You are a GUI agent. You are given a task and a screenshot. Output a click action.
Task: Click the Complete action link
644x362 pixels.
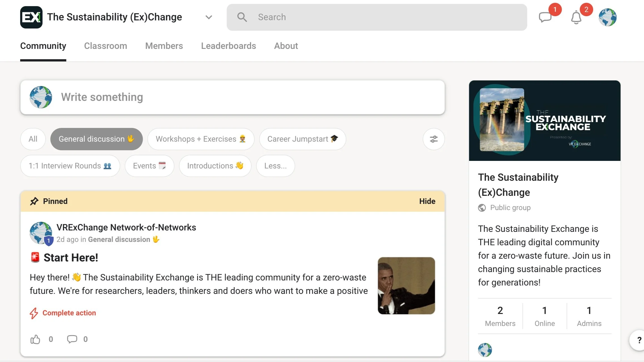click(x=69, y=313)
